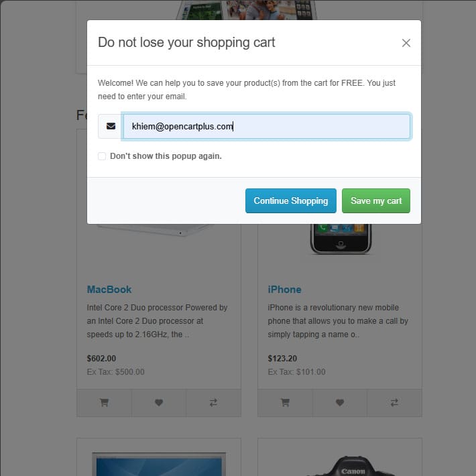Focus the email address input field
The image size is (476, 476).
267,126
